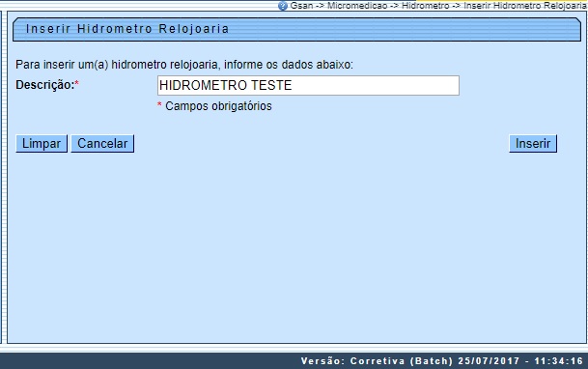The width and height of the screenshot is (588, 369).
Task: Open the help icon beside the breadcrumb
Action: pyautogui.click(x=282, y=6)
